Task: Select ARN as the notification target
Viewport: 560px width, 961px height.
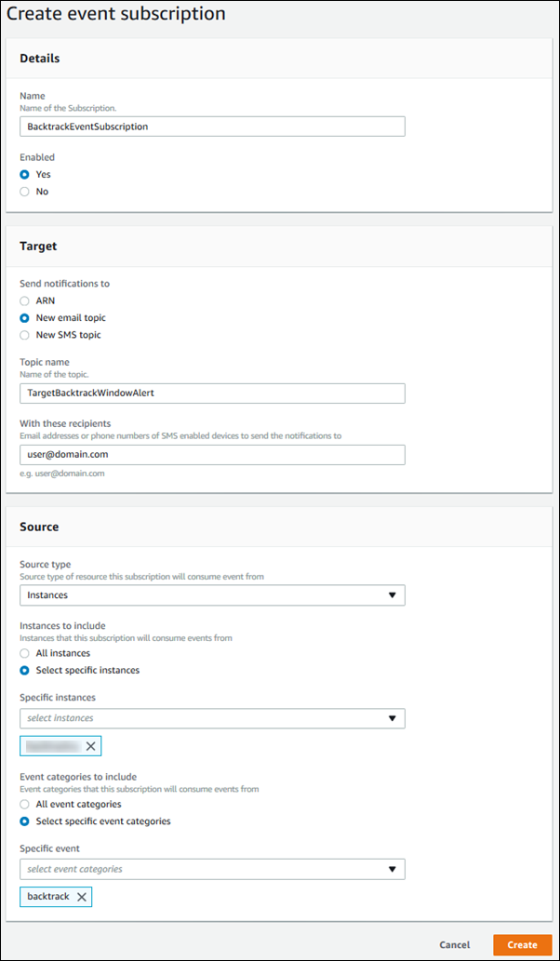Action: click(x=23, y=300)
